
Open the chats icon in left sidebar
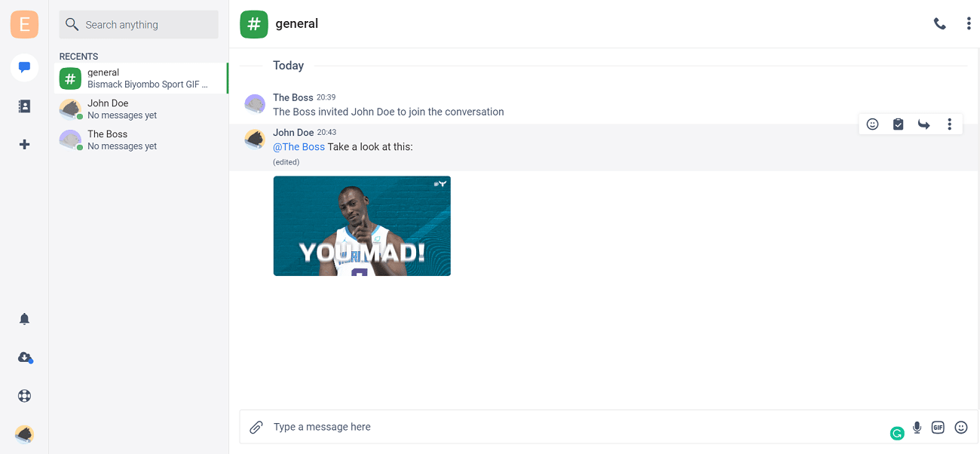(24, 68)
